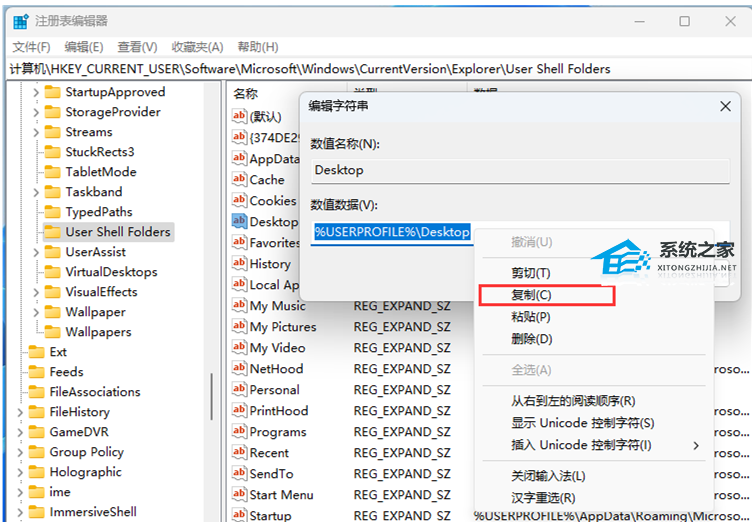Open the 帮助(H) menu
Viewport: 752px width, 522px height.
pos(258,47)
